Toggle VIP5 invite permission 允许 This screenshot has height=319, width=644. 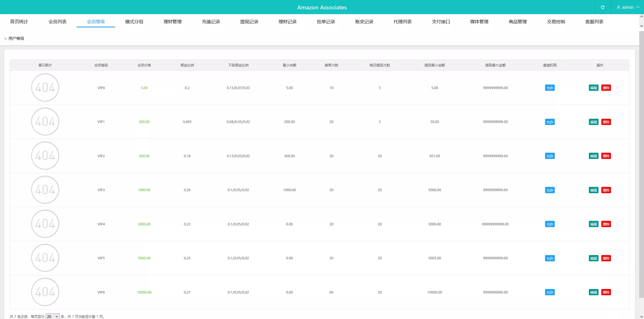coord(550,258)
